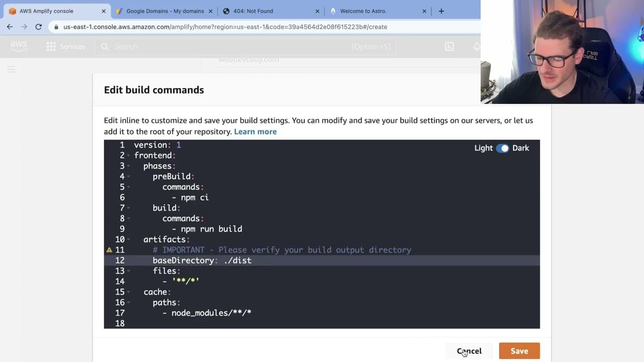Open a new browser tab

pyautogui.click(x=441, y=11)
